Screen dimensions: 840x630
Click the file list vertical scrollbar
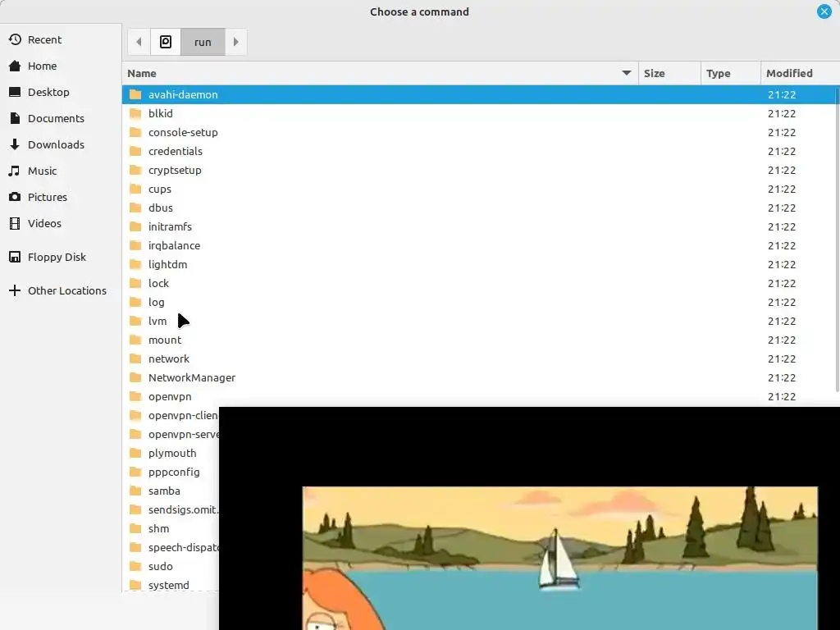point(838,239)
